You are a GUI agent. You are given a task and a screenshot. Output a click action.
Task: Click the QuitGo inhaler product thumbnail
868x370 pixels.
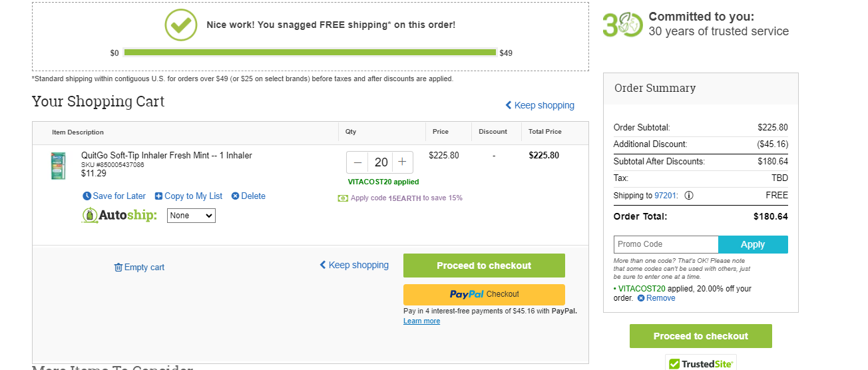[x=59, y=166]
